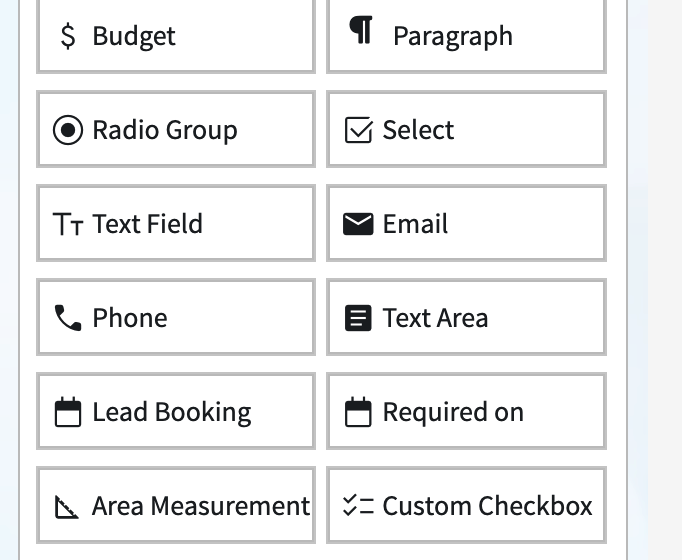Click the calendar icon beside Lead Booking
The height and width of the screenshot is (560, 682).
(x=68, y=412)
